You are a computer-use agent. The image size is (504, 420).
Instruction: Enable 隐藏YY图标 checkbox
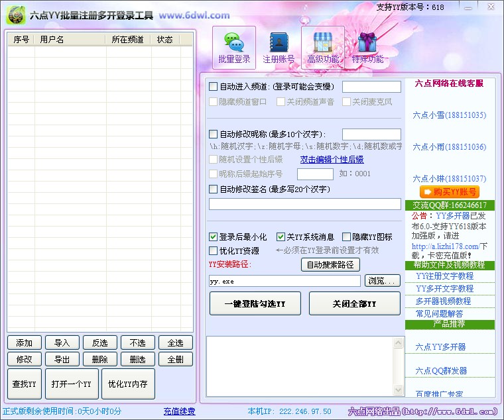(x=346, y=237)
